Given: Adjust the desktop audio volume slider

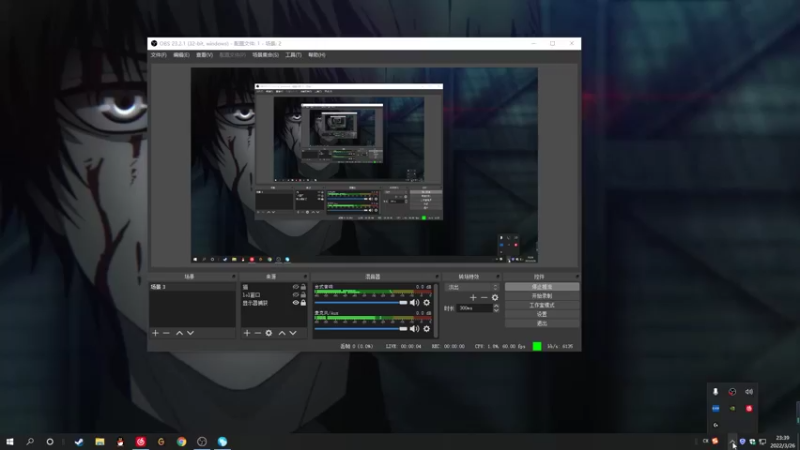Looking at the screenshot, I should (361, 303).
